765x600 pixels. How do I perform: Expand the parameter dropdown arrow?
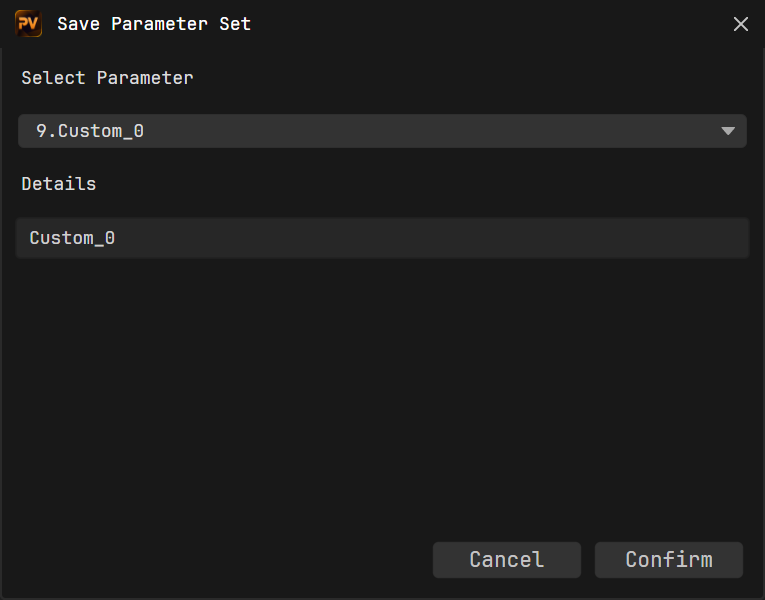coord(728,131)
